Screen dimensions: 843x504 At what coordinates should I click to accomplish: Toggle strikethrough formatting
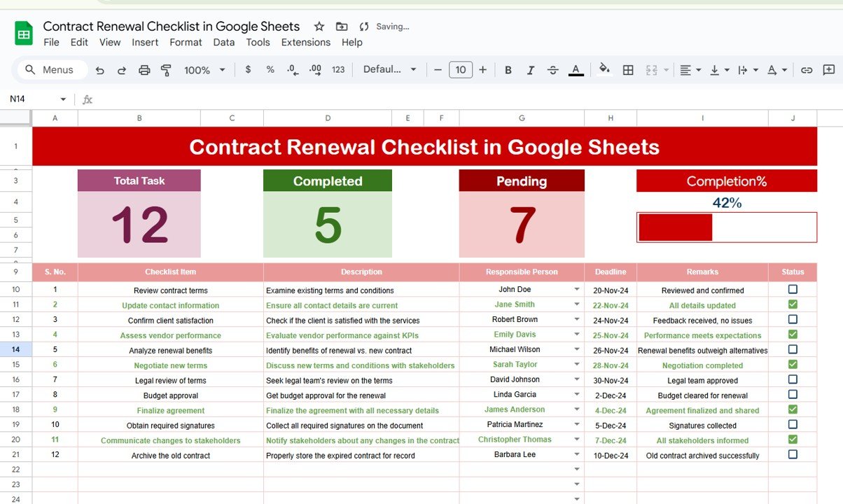tap(553, 70)
